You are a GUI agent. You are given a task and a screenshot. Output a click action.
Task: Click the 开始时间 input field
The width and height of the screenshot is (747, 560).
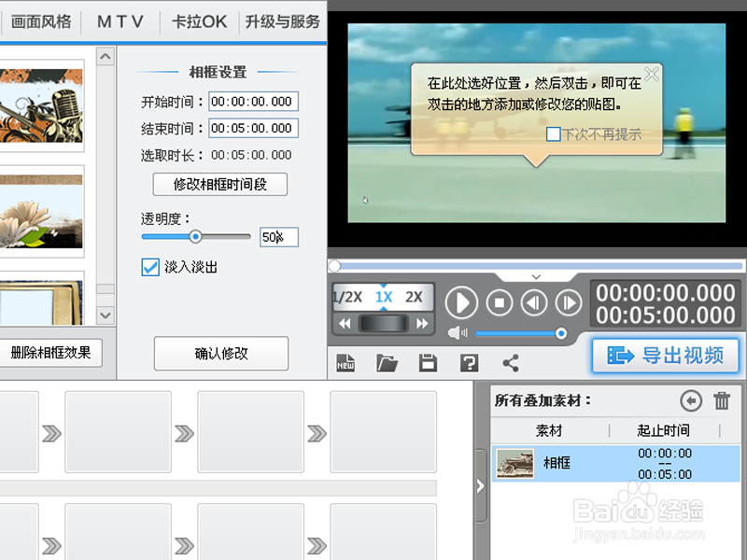tap(253, 102)
